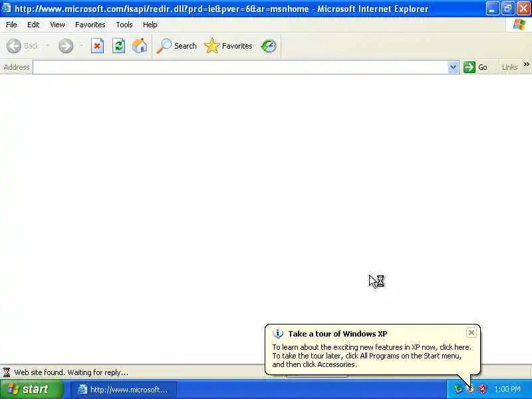Viewport: 532px width, 399px height.
Task: Click the Address label text
Action: (17, 67)
